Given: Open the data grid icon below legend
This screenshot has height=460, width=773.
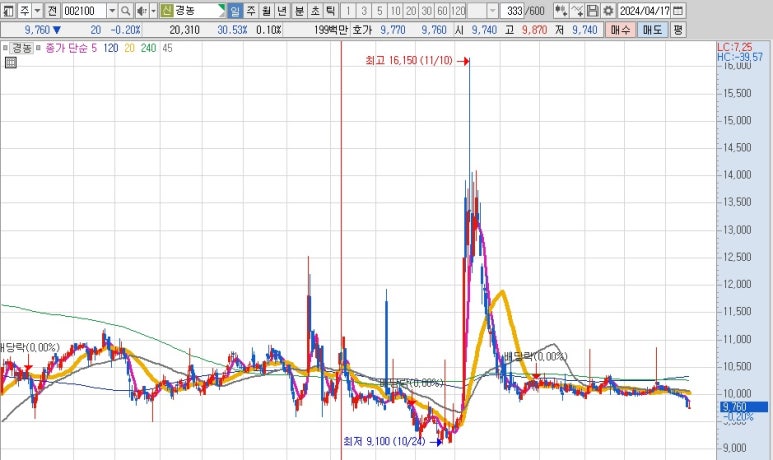Looking at the screenshot, I should [10, 63].
